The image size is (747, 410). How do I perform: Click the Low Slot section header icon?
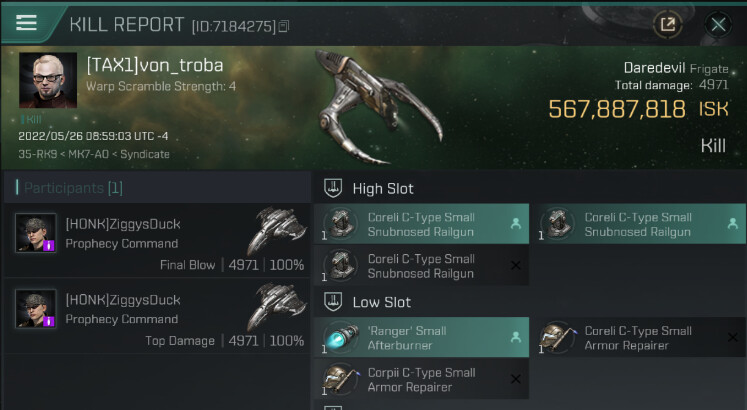pyautogui.click(x=334, y=302)
